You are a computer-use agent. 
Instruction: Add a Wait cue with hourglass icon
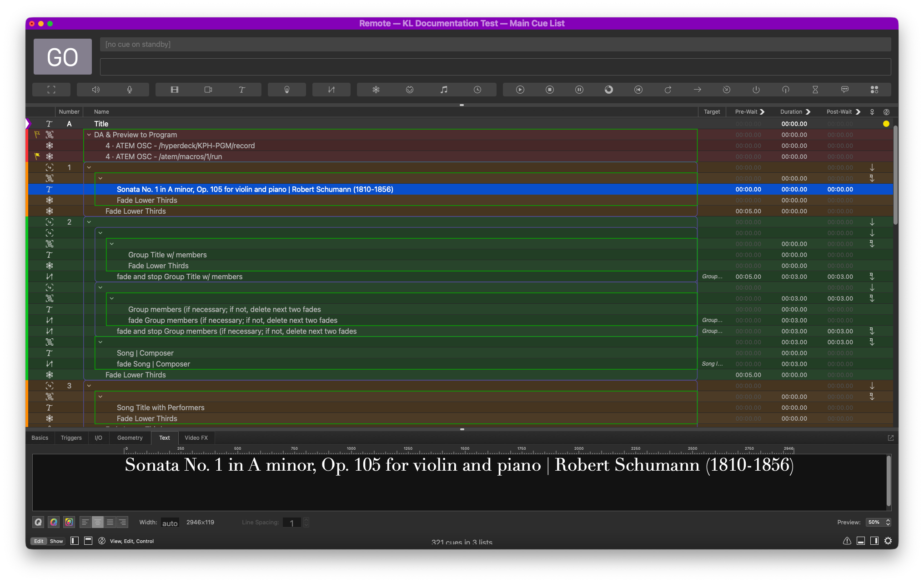[815, 90]
